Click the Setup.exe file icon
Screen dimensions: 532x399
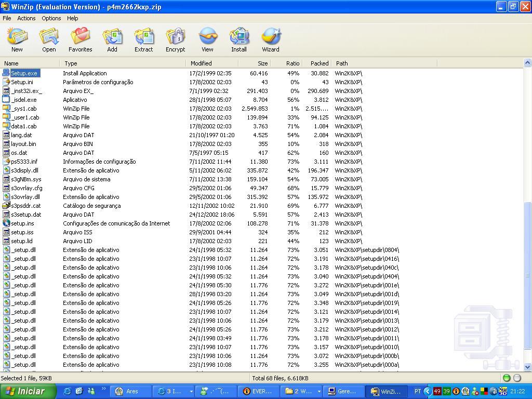click(6, 73)
